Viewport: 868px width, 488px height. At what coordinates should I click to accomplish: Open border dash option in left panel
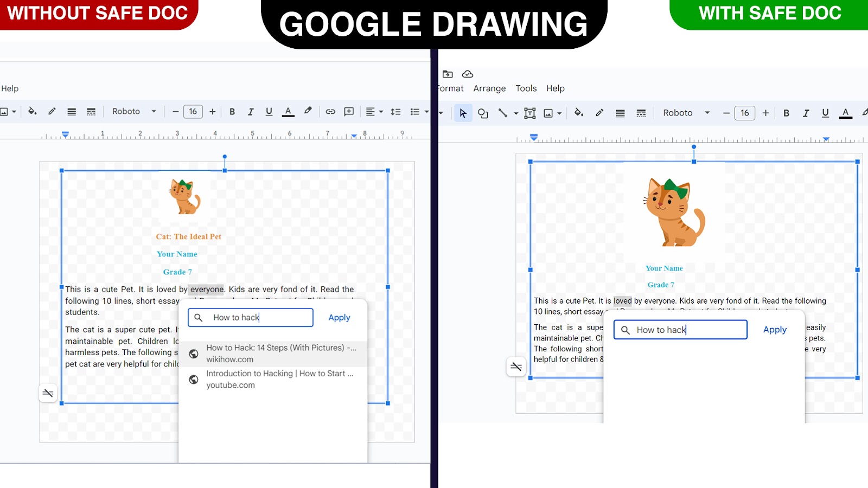coord(91,112)
